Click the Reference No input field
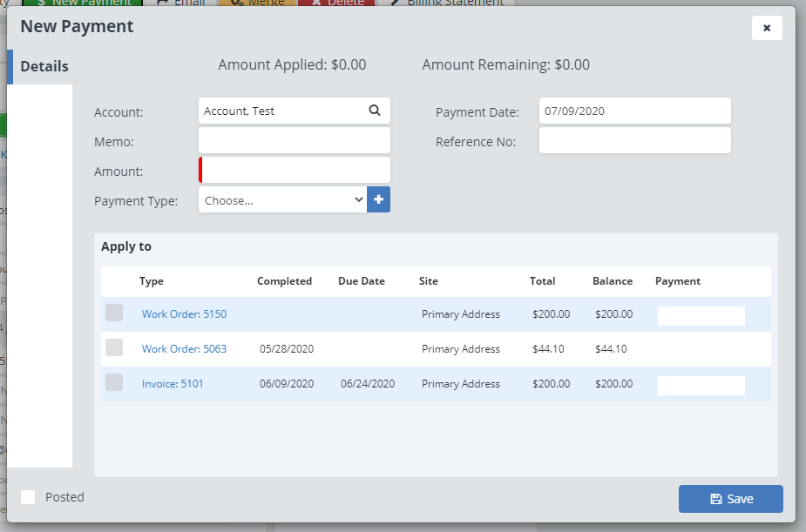The height and width of the screenshot is (532, 806). tap(634, 141)
